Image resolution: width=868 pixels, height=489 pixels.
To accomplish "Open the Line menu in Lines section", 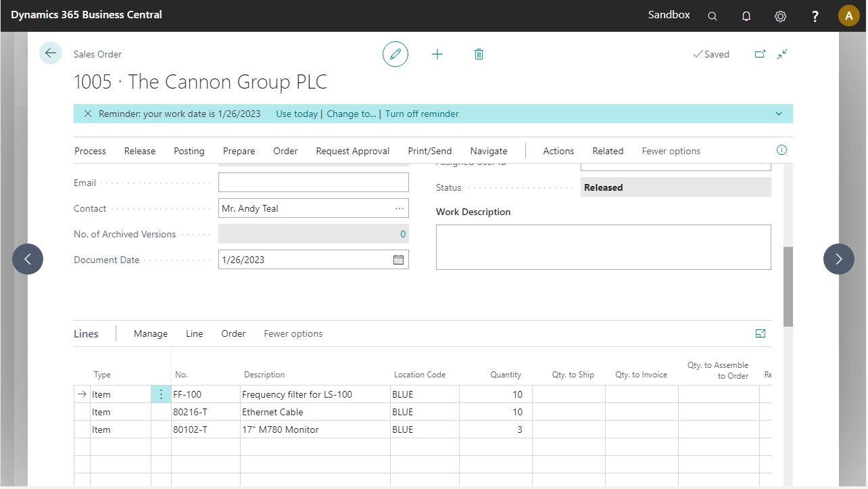I will click(195, 333).
